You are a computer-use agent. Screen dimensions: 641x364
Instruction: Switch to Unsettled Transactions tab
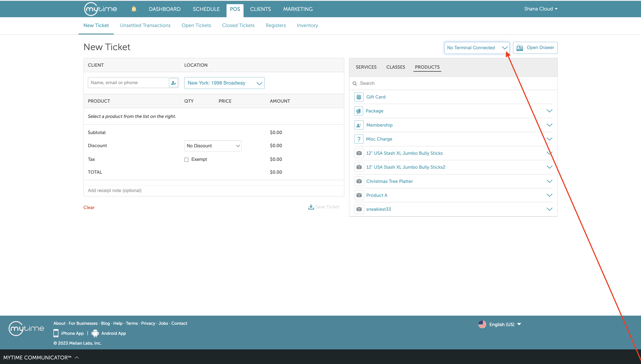coord(145,26)
